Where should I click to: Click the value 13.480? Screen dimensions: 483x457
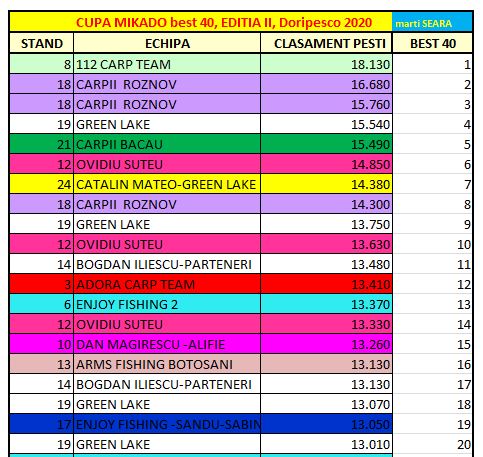point(326,264)
